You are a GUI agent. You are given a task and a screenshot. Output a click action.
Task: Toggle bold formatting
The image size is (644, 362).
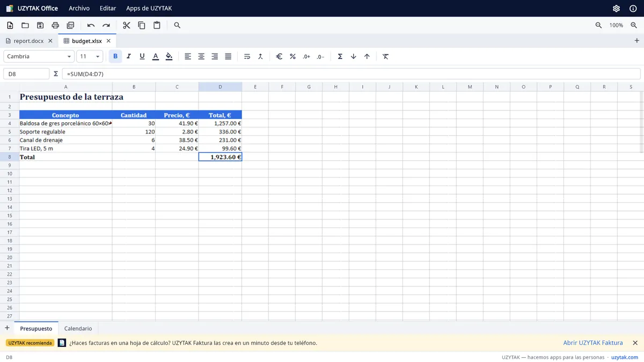point(115,56)
